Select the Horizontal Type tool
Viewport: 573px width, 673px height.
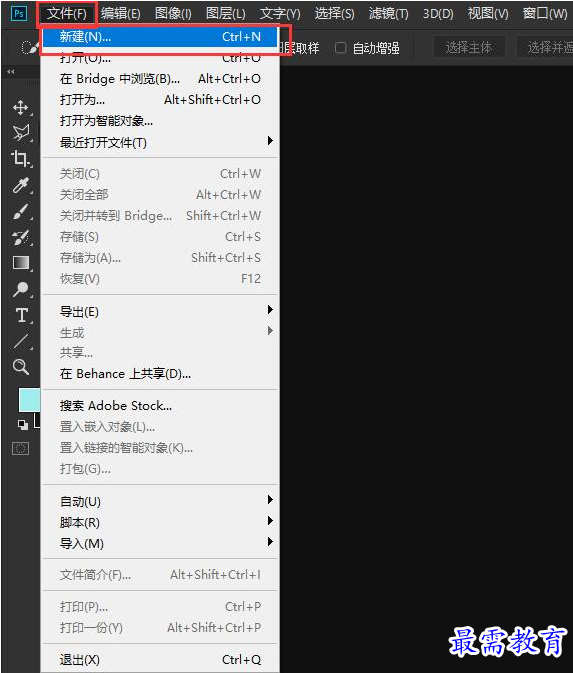pos(21,315)
